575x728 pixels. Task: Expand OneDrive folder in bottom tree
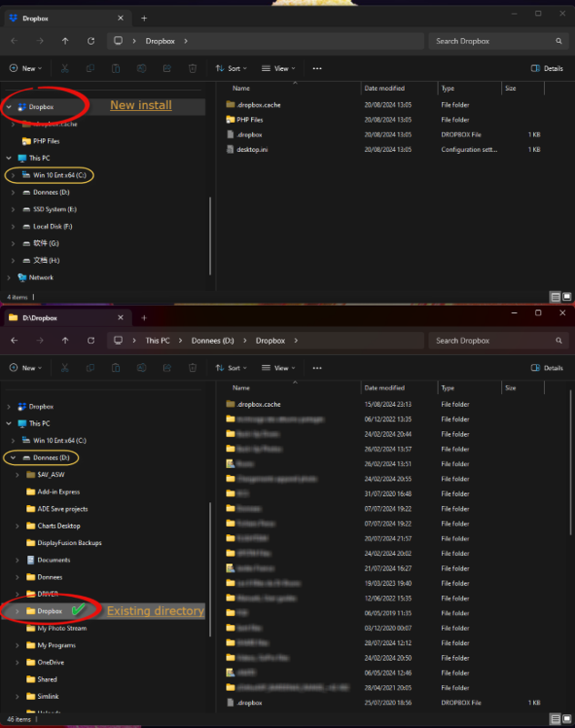(x=17, y=662)
